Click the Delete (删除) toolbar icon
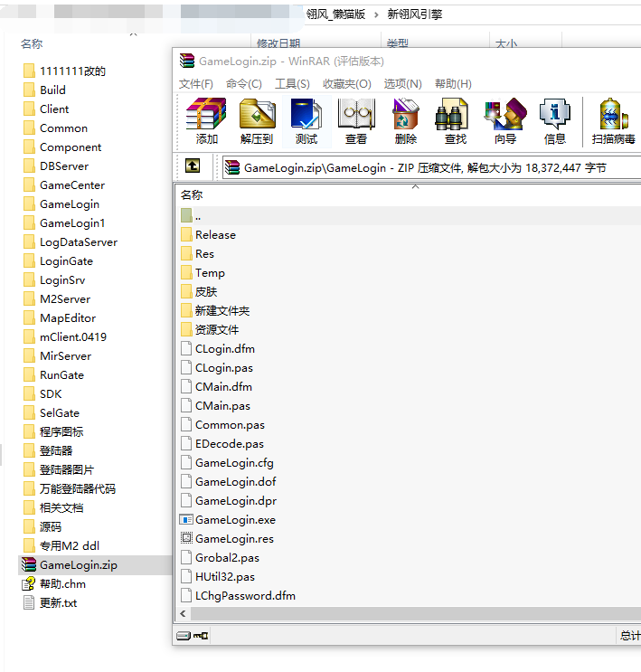641x672 pixels. click(x=406, y=121)
